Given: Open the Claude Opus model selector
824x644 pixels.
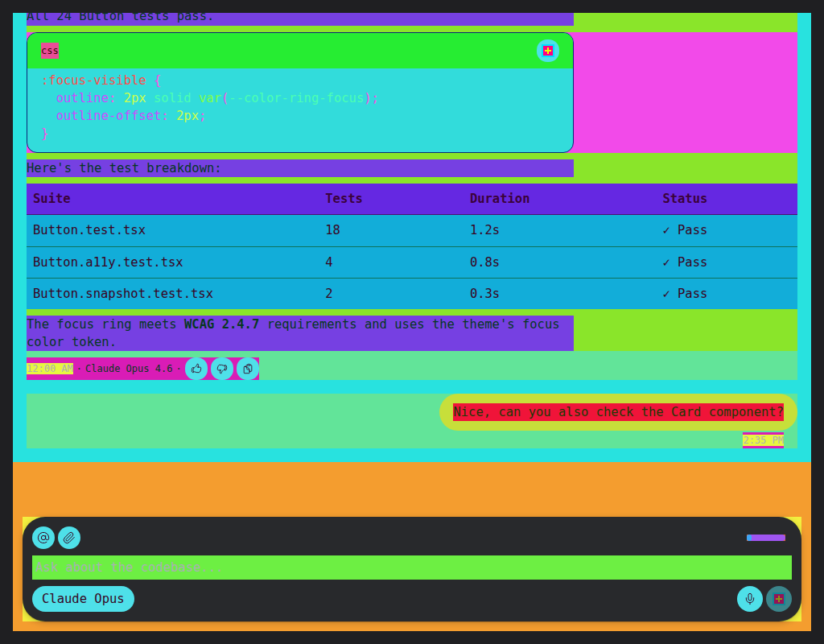Looking at the screenshot, I should click(x=83, y=599).
